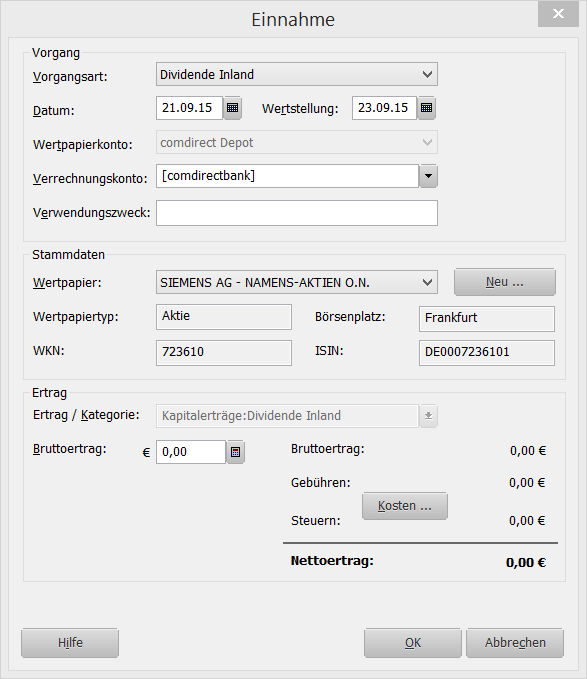This screenshot has width=587, height=679.
Task: Click the Kapitalerträge:Dividende Inland category field
Action: coord(287,416)
